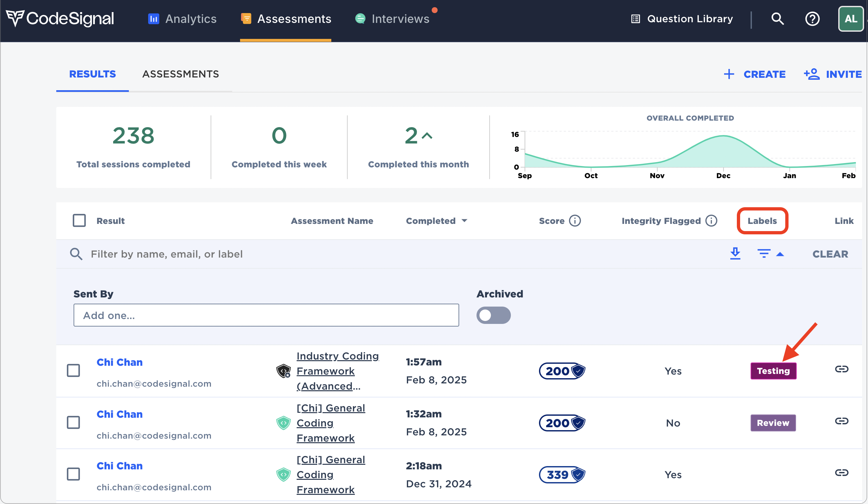868x504 pixels.
Task: Copy link icon for the Dec 31, 2024 row
Action: point(842,473)
